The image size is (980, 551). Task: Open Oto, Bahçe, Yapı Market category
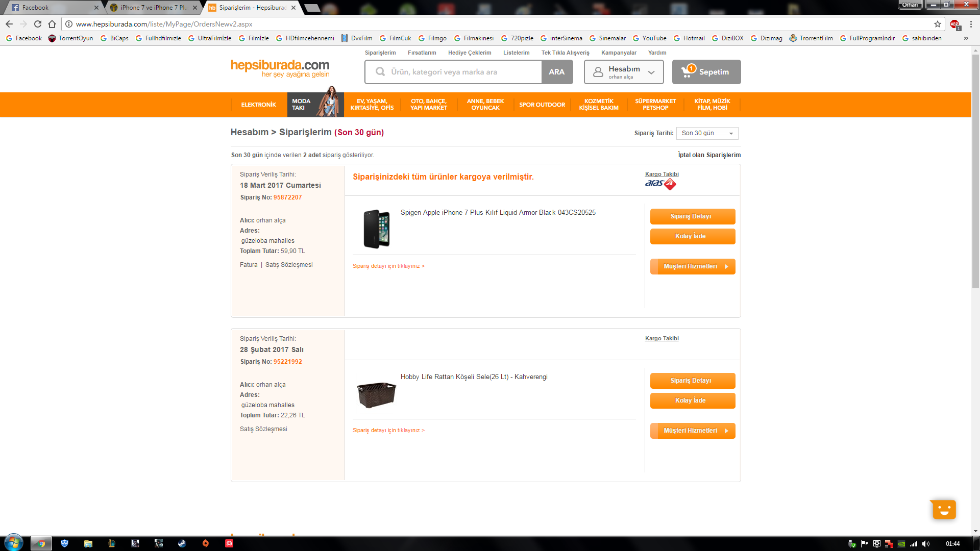pyautogui.click(x=429, y=105)
